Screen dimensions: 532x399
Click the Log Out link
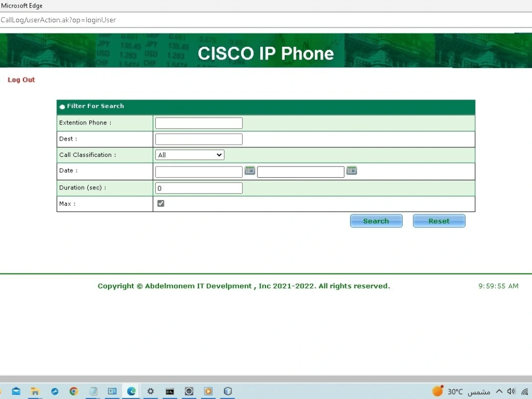coord(21,80)
